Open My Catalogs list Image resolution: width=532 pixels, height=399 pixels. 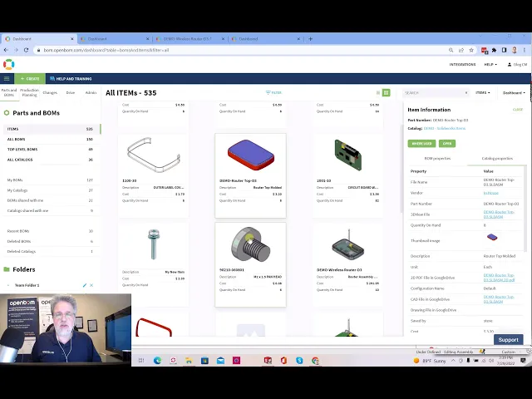tap(50, 190)
